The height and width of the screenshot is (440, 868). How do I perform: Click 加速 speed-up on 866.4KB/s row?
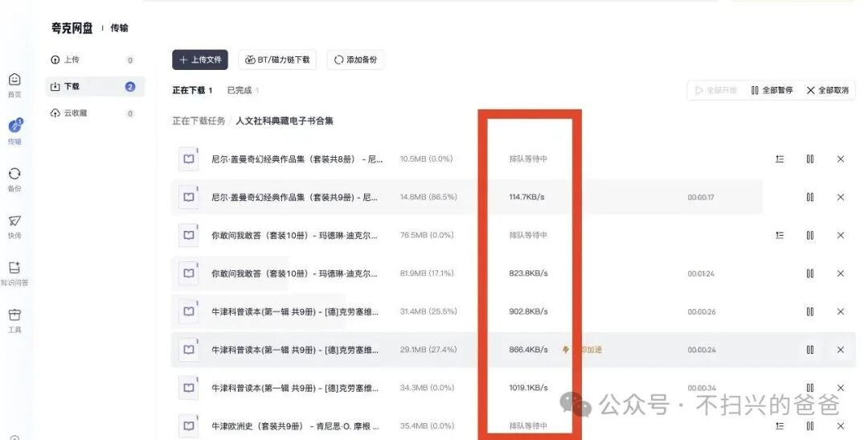(x=586, y=350)
